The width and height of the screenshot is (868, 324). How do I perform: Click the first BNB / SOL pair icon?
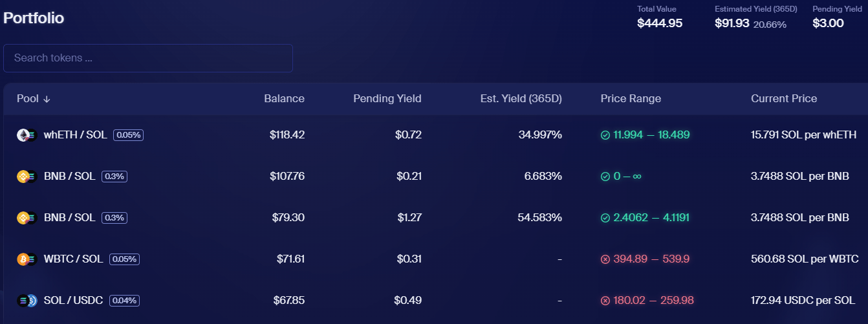(27, 177)
